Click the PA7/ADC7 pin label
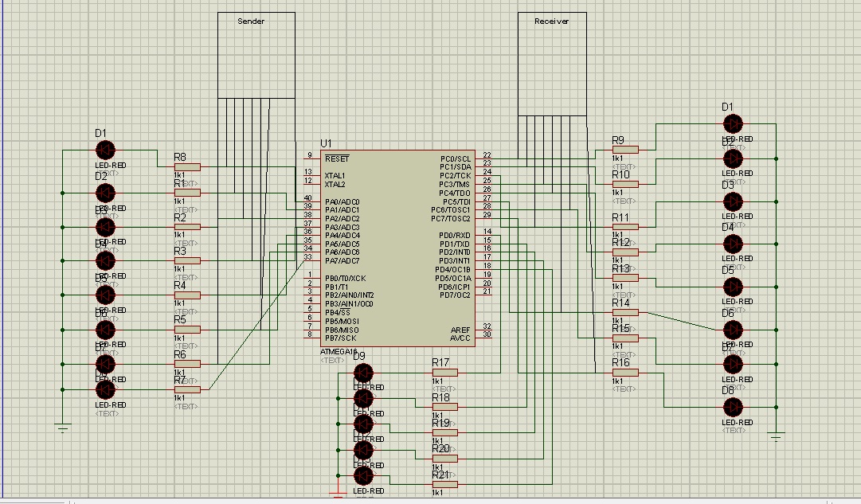The image size is (861, 504). point(342,261)
